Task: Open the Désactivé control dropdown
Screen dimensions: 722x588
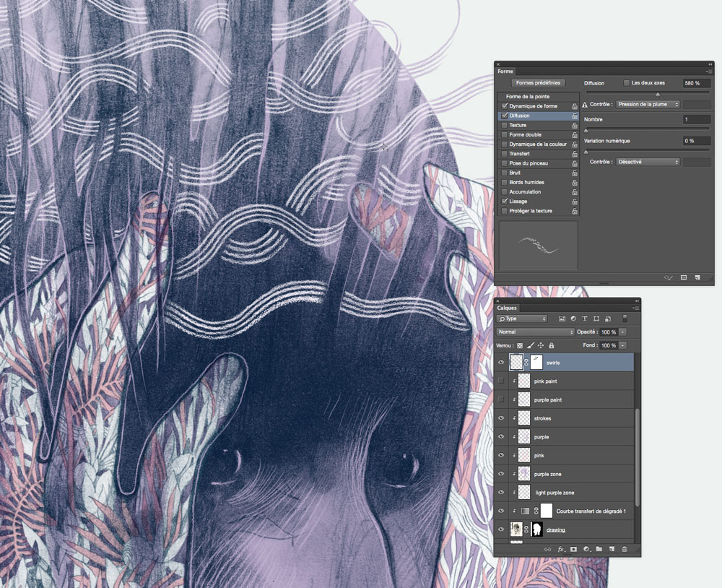Action: 648,163
